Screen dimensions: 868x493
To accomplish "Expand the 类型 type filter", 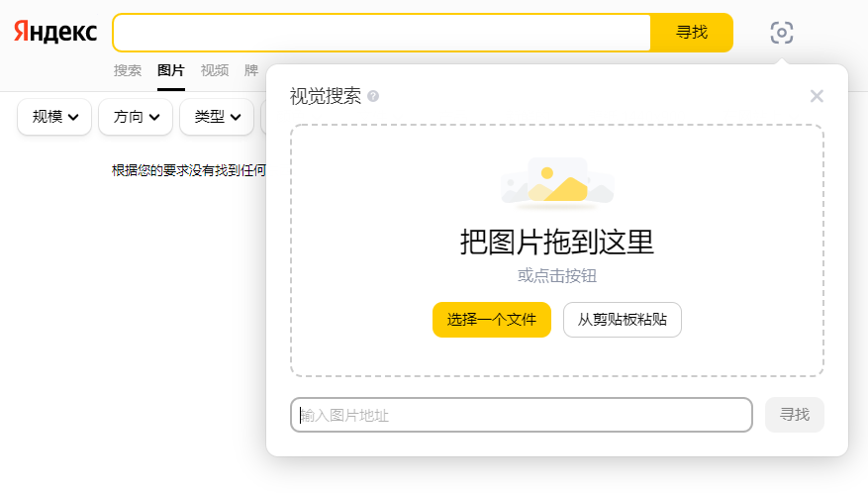I will 217,117.
